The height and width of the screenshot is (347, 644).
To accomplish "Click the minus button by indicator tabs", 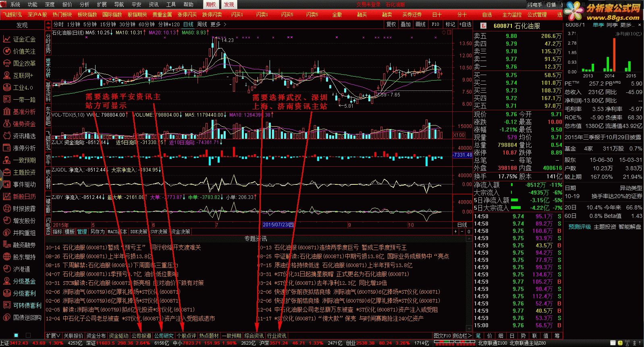I will click(462, 232).
